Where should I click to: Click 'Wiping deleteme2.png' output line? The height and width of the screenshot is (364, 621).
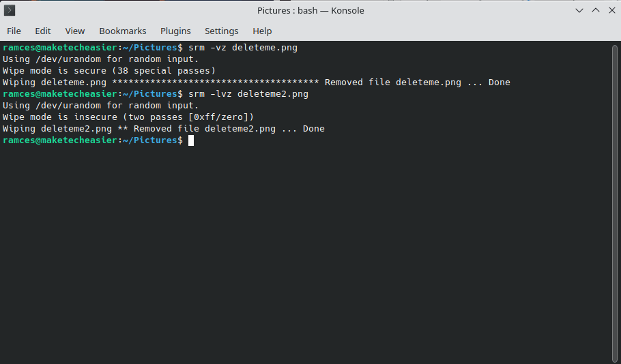[164, 129]
